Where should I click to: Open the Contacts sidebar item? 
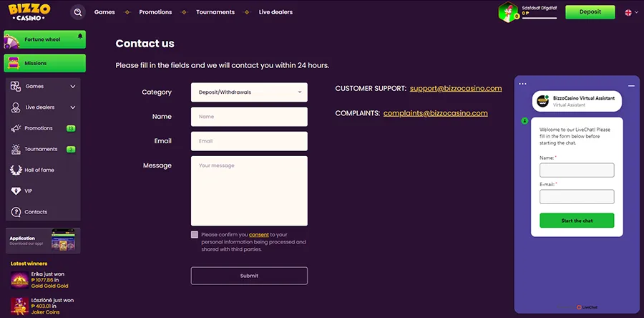click(43, 212)
